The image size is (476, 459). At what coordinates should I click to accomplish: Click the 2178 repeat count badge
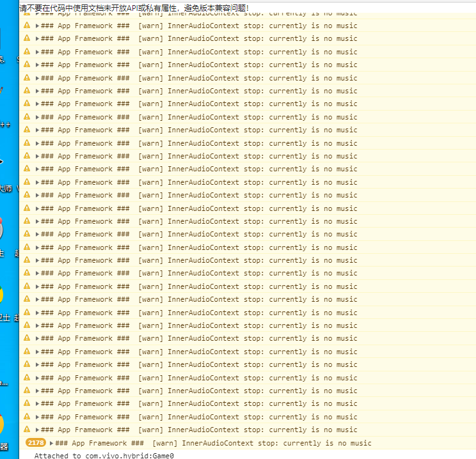click(36, 442)
